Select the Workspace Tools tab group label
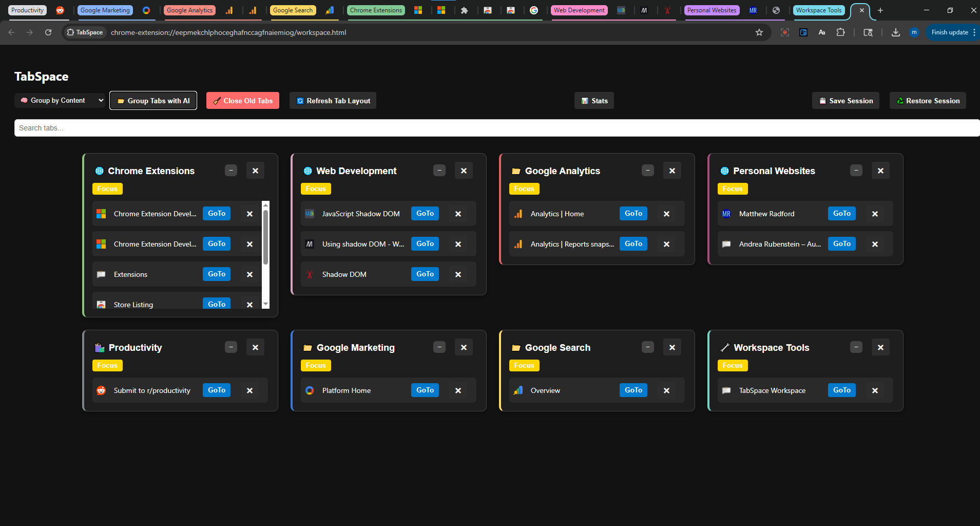The height and width of the screenshot is (526, 980). pyautogui.click(x=819, y=10)
